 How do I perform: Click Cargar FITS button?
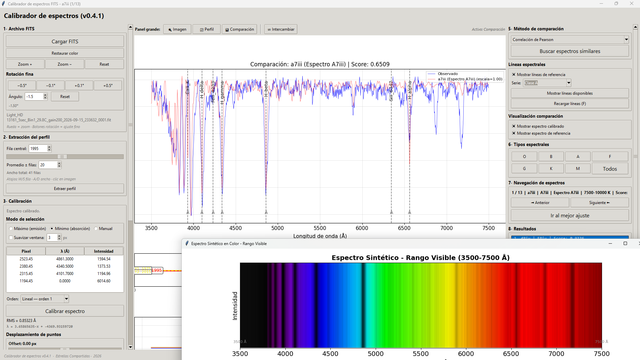point(64,41)
